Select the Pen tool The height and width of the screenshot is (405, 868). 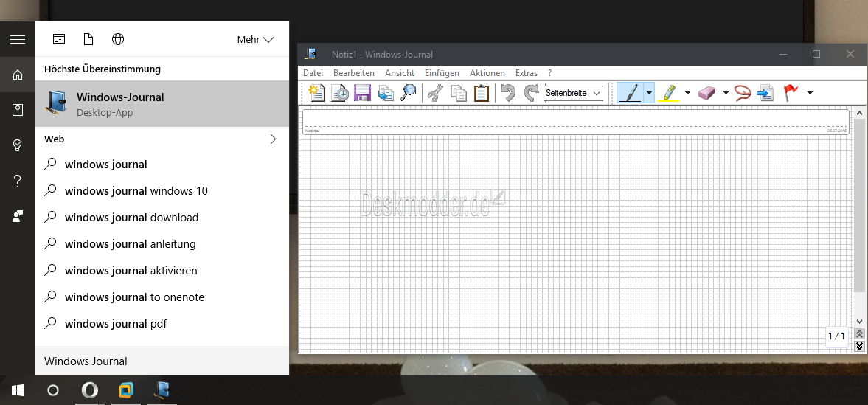click(630, 93)
